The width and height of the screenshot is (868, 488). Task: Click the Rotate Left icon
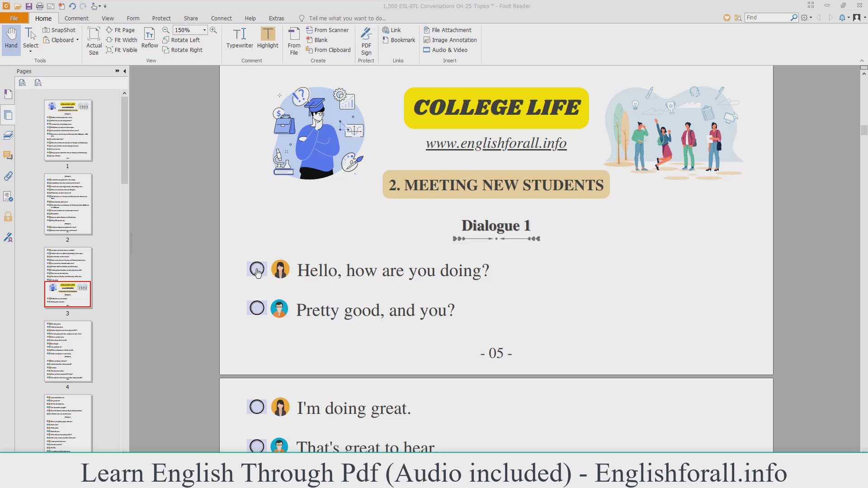click(x=166, y=40)
